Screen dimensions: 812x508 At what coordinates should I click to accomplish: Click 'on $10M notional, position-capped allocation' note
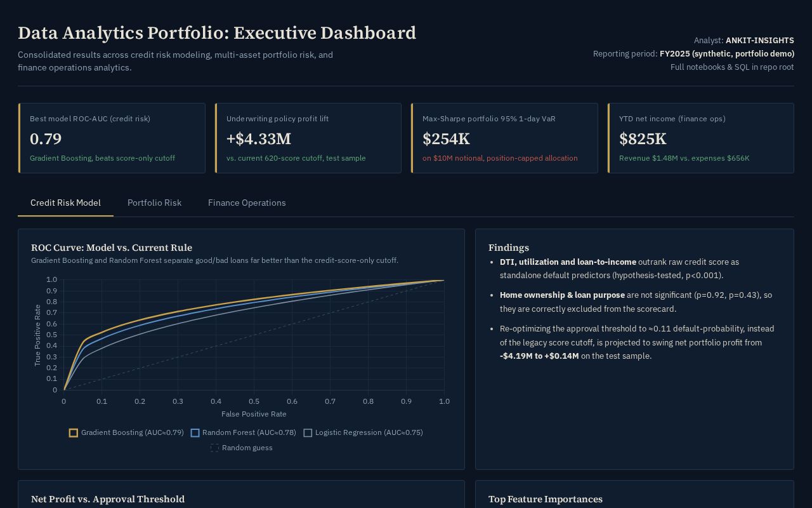coord(500,158)
